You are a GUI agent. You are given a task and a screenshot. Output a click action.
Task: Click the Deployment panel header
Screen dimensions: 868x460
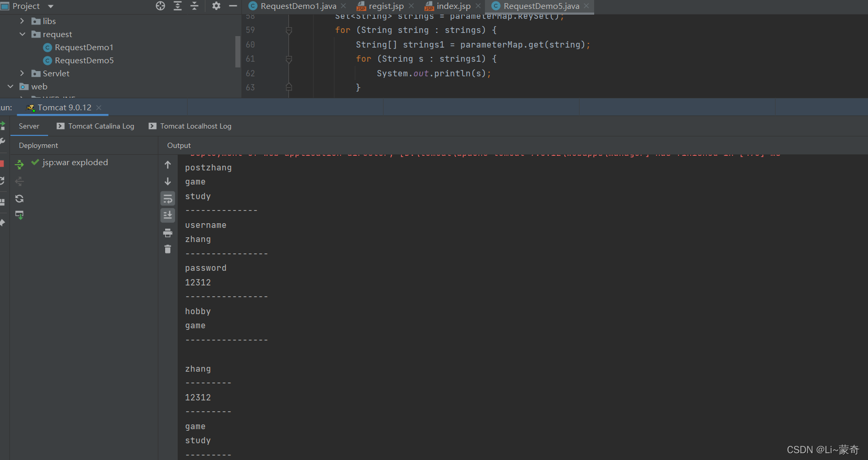[38, 145]
